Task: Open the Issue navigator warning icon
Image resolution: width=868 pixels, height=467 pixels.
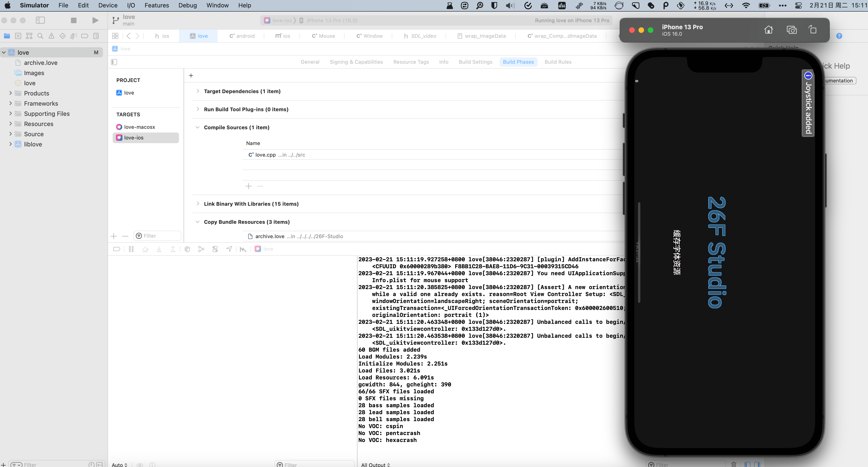Action: coord(51,36)
